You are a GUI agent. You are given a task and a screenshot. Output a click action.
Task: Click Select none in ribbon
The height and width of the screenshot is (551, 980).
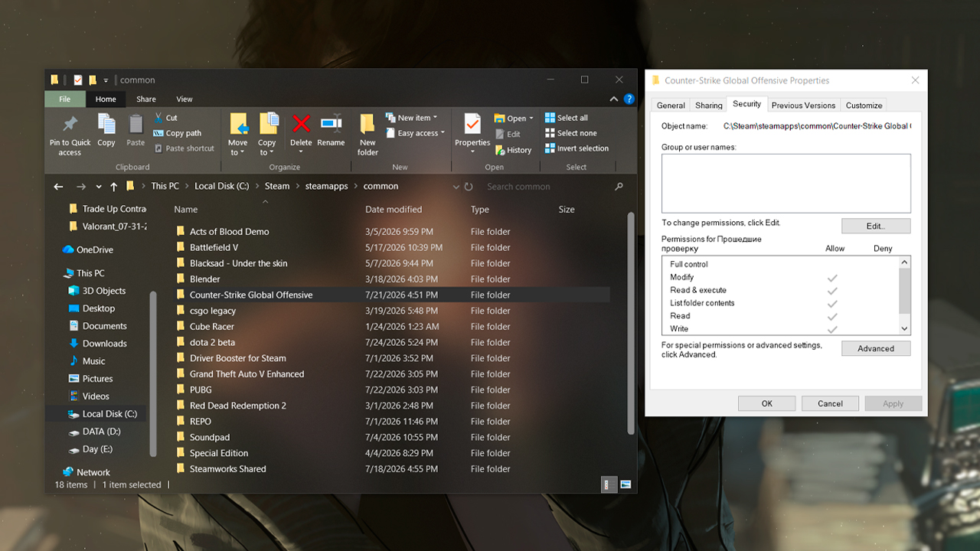pos(570,133)
